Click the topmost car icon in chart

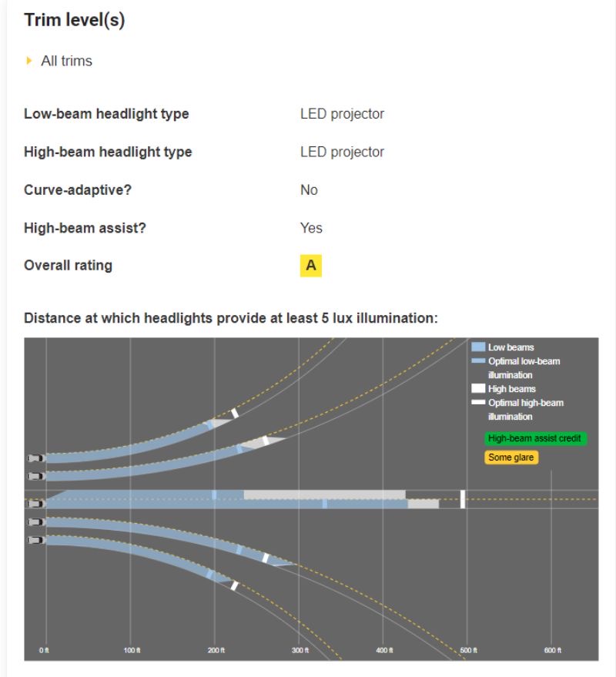pos(36,458)
